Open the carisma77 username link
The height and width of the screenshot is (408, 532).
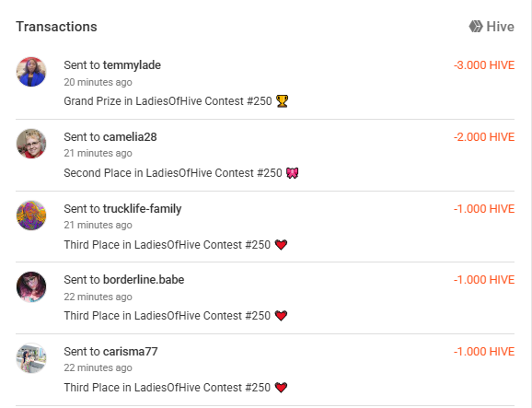131,351
